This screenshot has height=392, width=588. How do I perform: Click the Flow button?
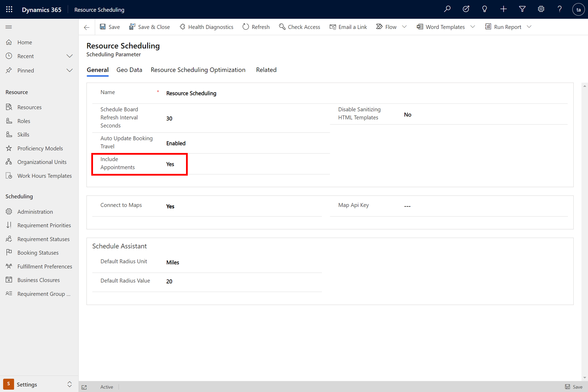tap(386, 27)
